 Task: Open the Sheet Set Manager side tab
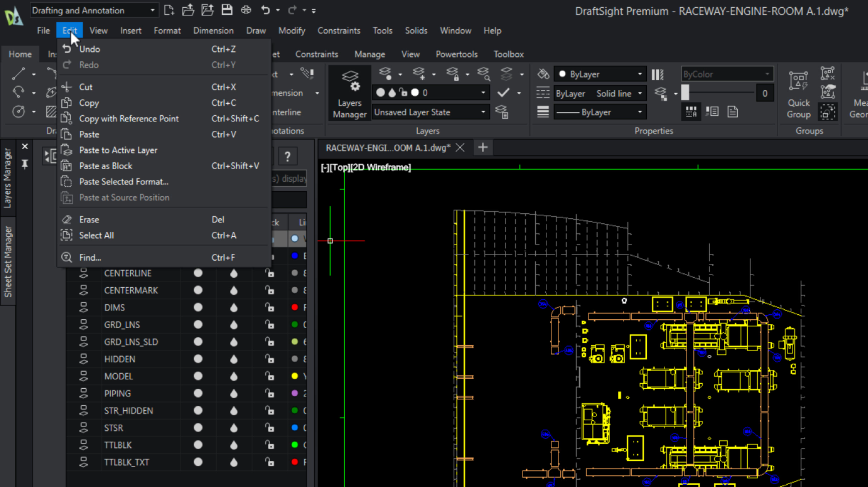(x=8, y=262)
